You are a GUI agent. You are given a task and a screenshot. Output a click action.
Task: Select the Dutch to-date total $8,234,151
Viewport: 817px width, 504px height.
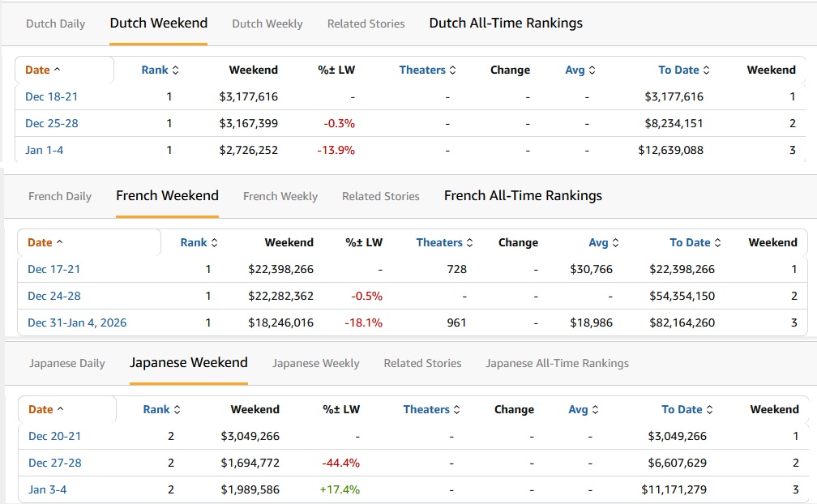674,124
